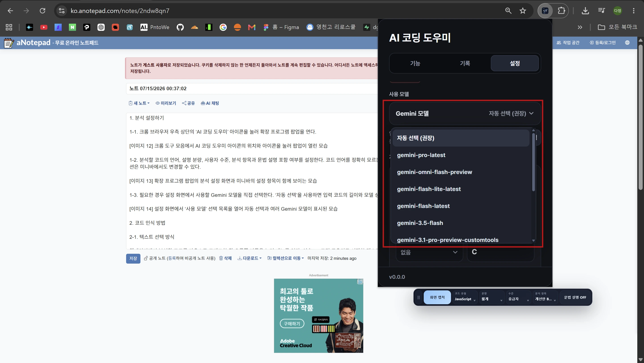Viewport: 644px width, 363px height.
Task: Collapse the Gemini 모델 dropdown
Action: point(465,113)
